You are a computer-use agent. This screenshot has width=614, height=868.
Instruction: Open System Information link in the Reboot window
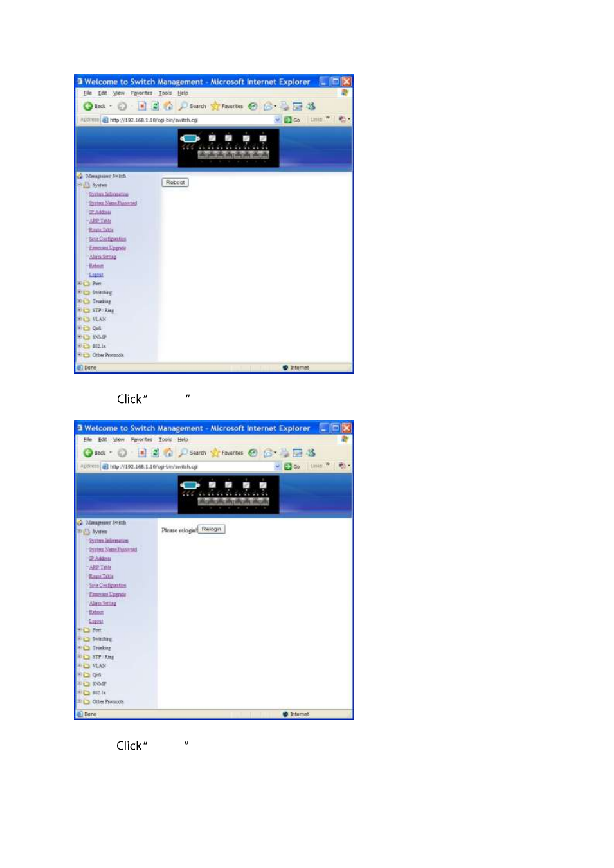click(x=109, y=194)
